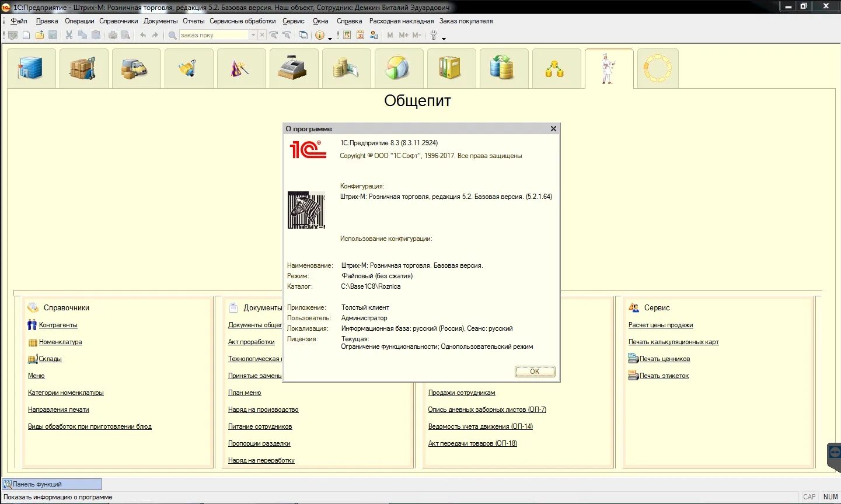
Task: Click the yellow info help icon
Action: coord(320,35)
